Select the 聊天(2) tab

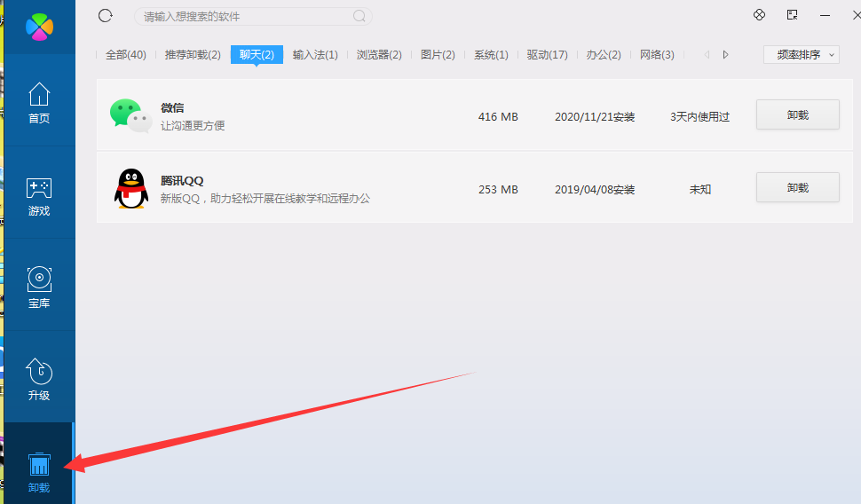coord(257,54)
